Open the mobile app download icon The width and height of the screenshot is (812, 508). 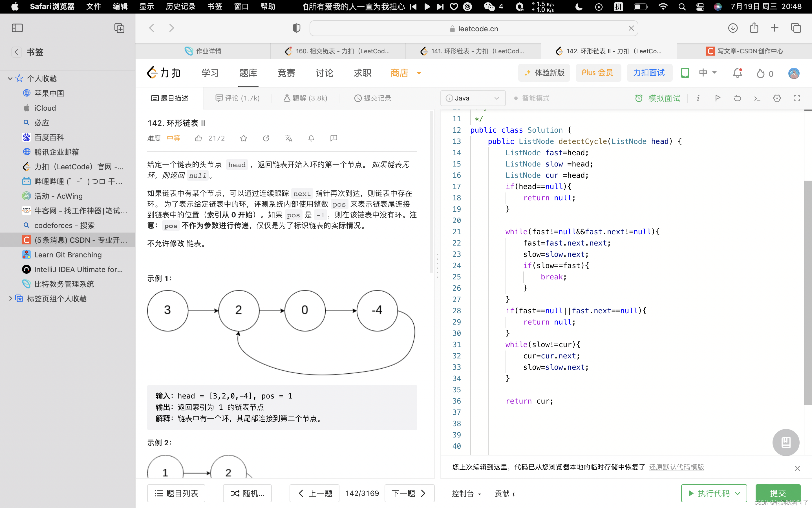685,73
